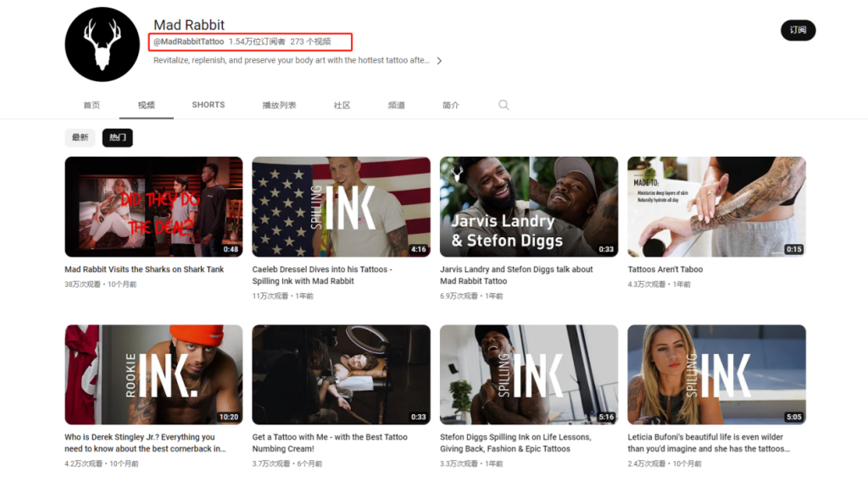Go to the 社区 tab
Image resolution: width=868 pixels, height=482 pixels.
click(342, 105)
